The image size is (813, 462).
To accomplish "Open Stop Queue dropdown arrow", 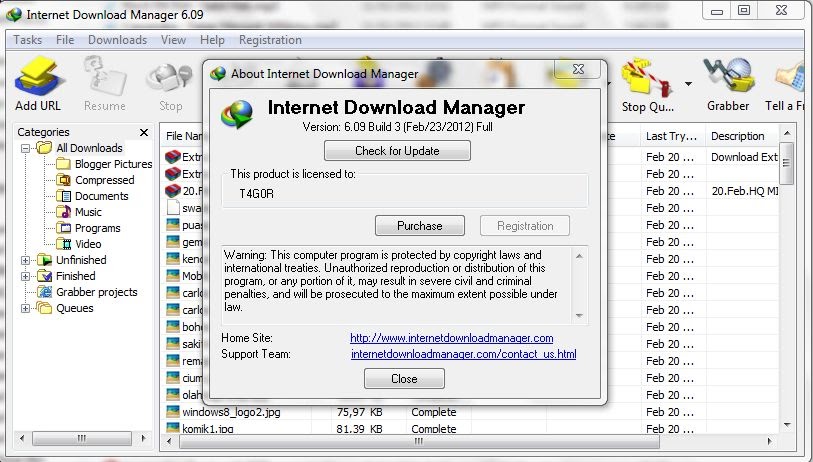I will tap(688, 84).
